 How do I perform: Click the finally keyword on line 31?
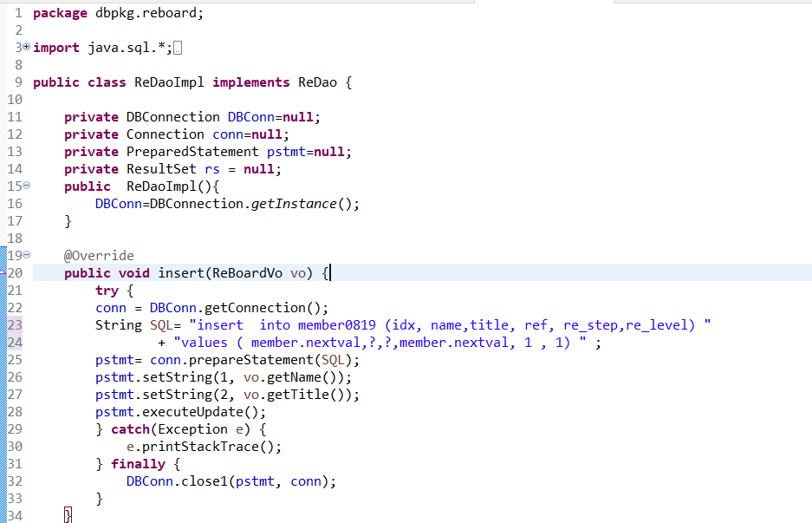139,464
